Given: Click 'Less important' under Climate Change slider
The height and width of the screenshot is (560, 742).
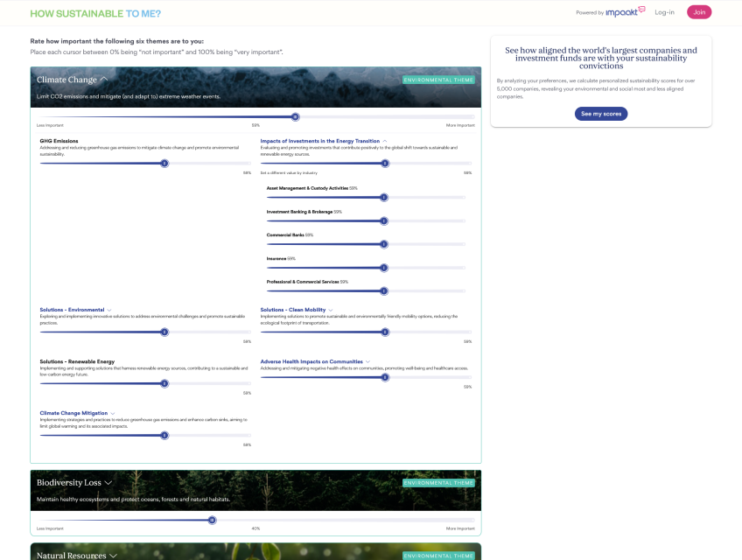Looking at the screenshot, I should point(50,125).
